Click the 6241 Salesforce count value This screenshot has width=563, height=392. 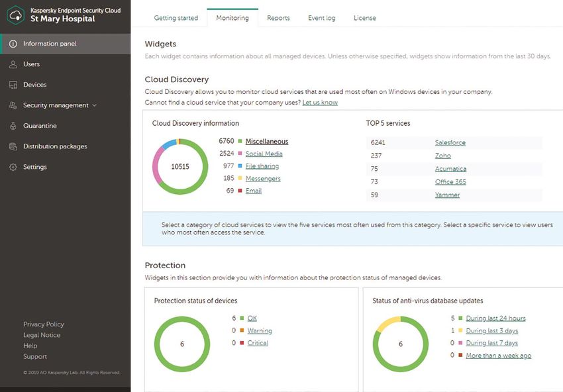378,142
